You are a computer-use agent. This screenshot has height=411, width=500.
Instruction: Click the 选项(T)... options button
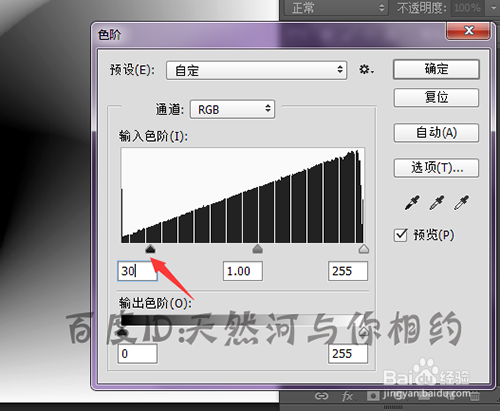point(436,168)
